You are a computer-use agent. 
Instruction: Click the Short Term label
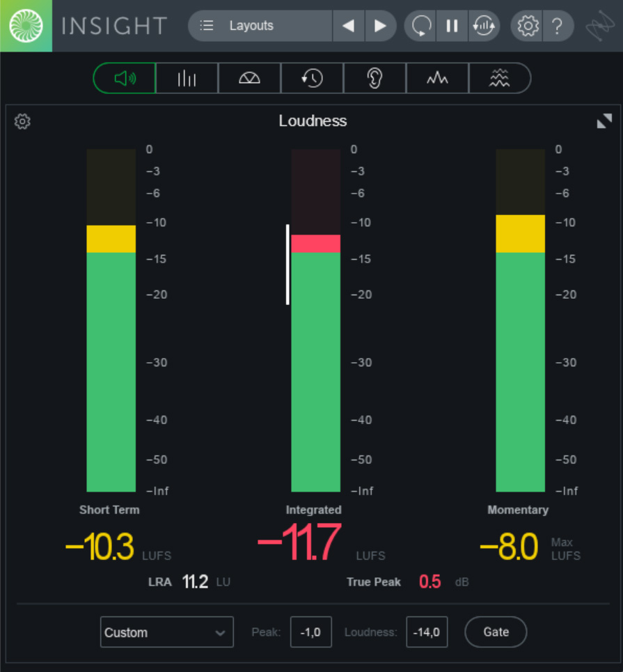(109, 510)
